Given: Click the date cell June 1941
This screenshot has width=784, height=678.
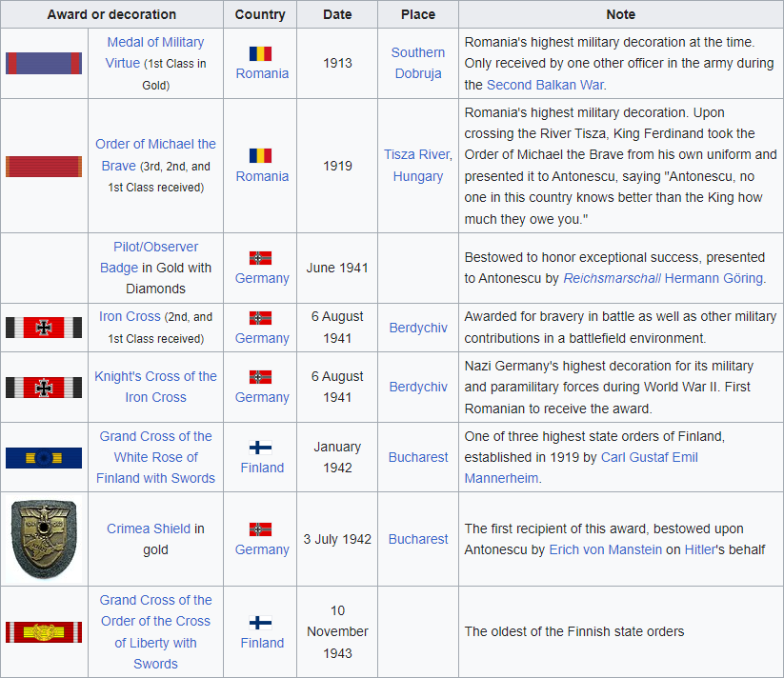Looking at the screenshot, I should (337, 268).
